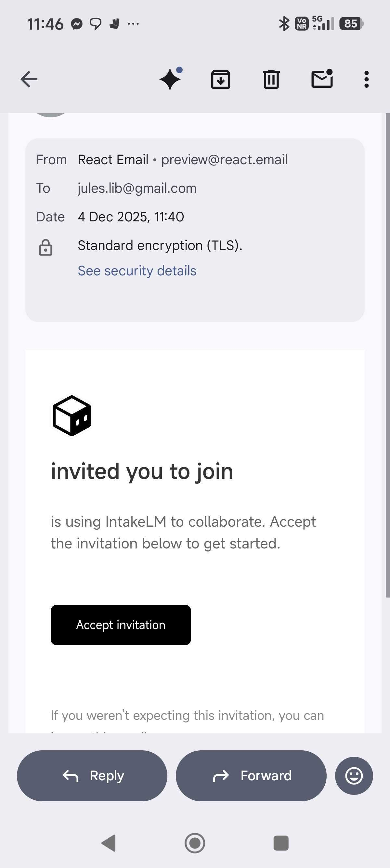Archive this email
390x868 pixels.
tap(221, 80)
